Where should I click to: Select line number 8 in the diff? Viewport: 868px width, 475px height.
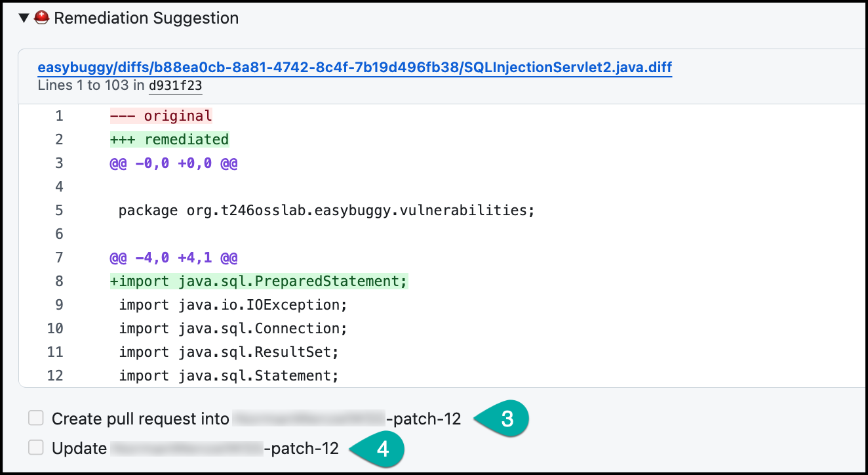pyautogui.click(x=59, y=281)
